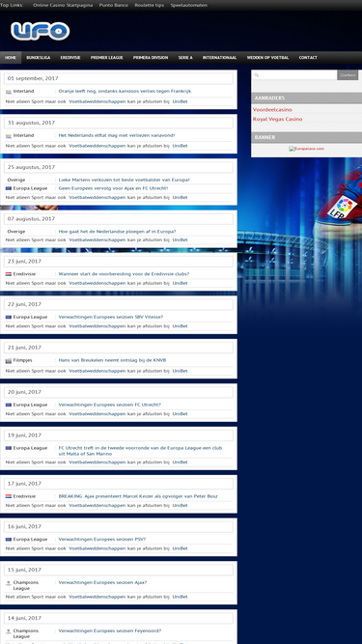Open the Roulette tips top link
Image resolution: width=362 pixels, height=644 pixels.
pyautogui.click(x=150, y=6)
